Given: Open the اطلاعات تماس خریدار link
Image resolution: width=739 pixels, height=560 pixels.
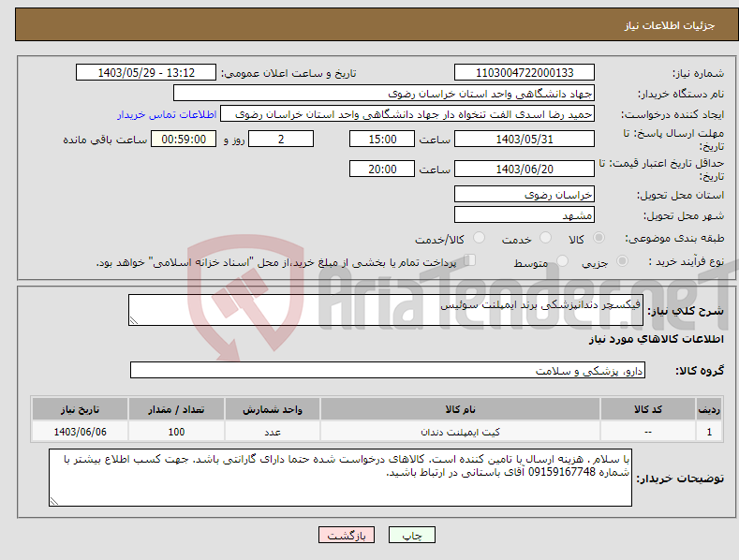Looking at the screenshot, I should pos(167,114).
